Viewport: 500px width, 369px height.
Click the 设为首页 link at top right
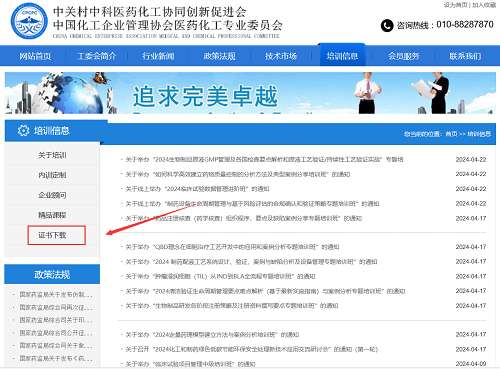click(455, 5)
